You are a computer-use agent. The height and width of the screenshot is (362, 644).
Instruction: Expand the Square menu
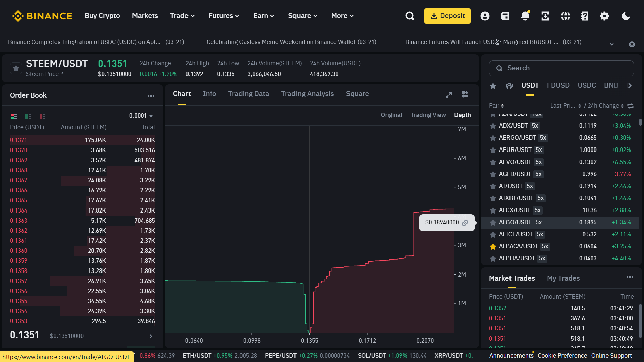(303, 16)
